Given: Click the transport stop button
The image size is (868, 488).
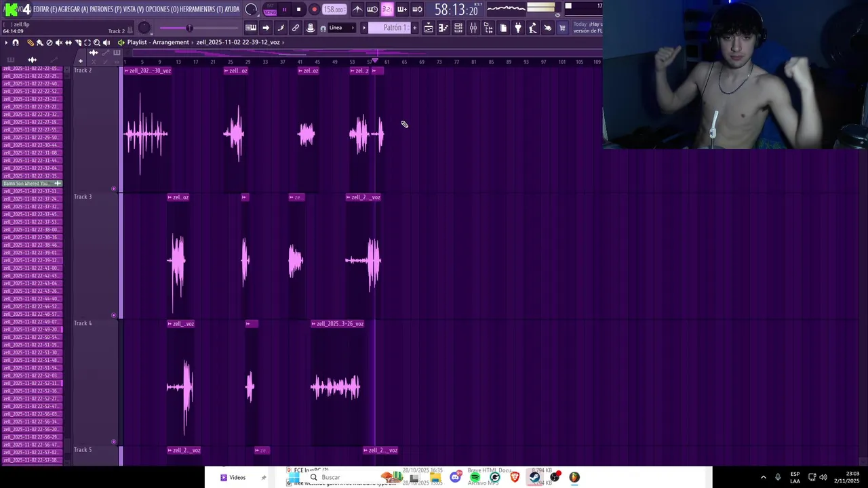Looking at the screenshot, I should click(298, 9).
